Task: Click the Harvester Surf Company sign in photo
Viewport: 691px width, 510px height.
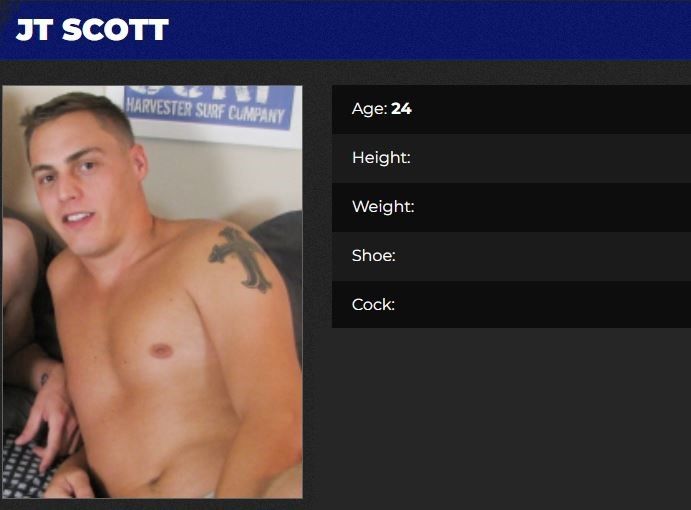Action: (208, 107)
